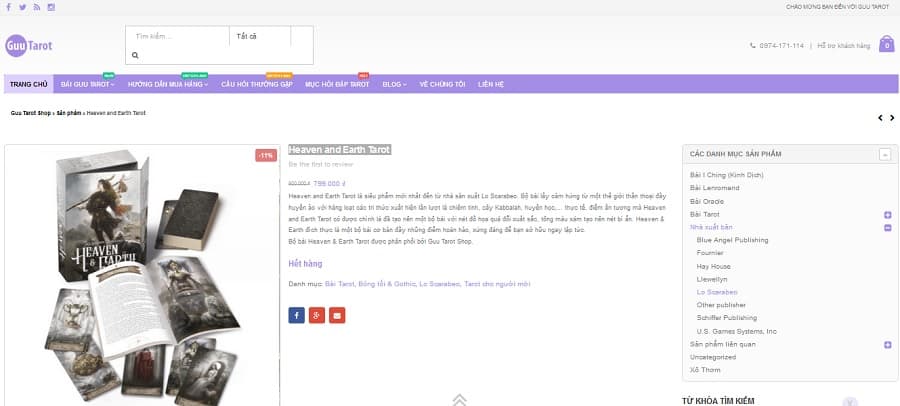Select Uncategorized category
Viewport: 900px width, 406px height.
pyautogui.click(x=713, y=357)
